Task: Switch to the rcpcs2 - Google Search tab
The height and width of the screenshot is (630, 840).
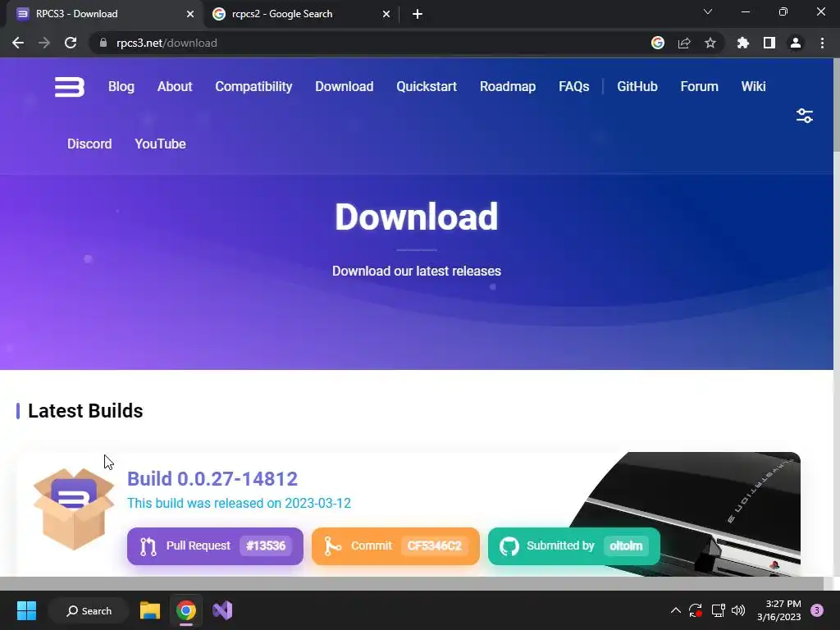Action: point(300,14)
